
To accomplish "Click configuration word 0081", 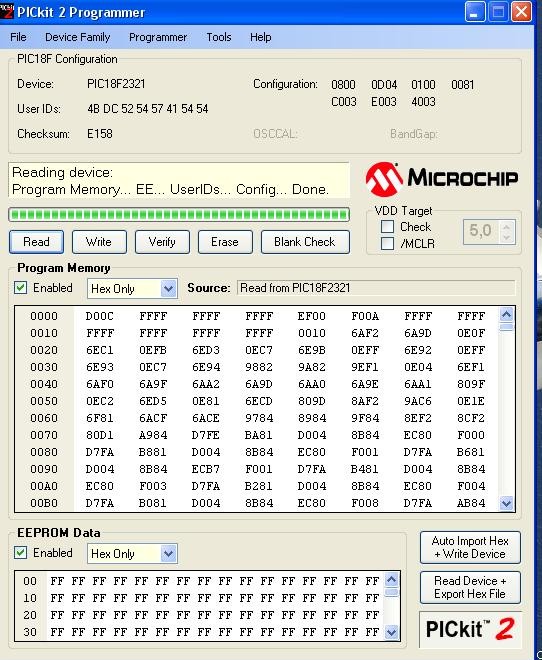I will (462, 85).
